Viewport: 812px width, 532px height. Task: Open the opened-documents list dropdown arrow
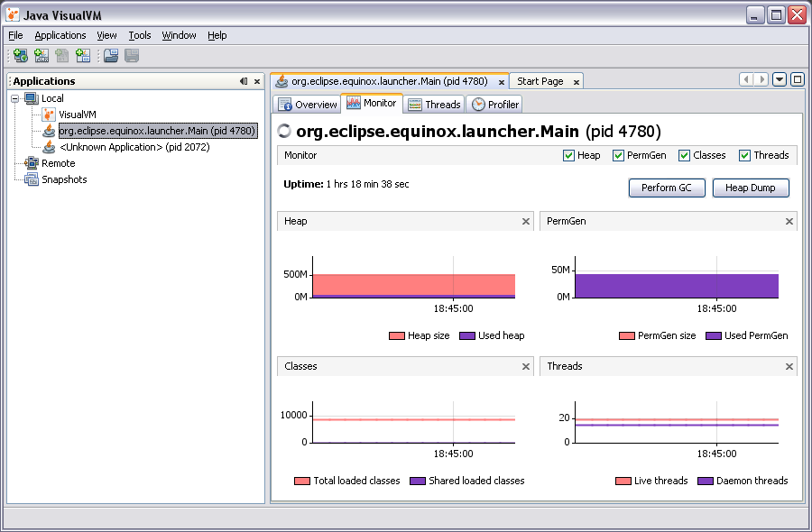click(780, 79)
